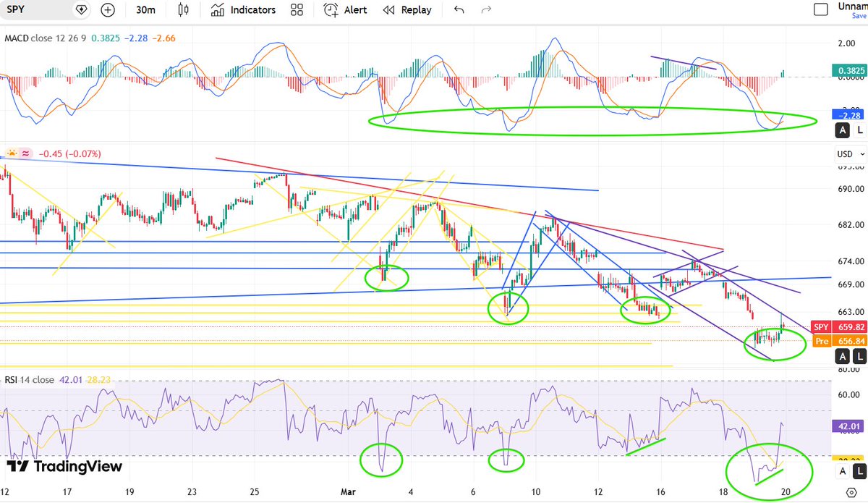This screenshot has width=868, height=503.
Task: Open the USD currency dropdown
Action: [x=851, y=154]
